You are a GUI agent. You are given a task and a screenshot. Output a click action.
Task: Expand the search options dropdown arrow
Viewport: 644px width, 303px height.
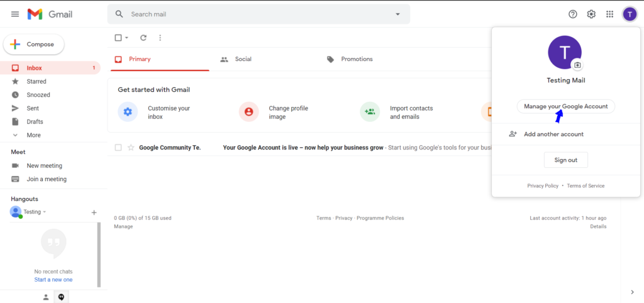point(397,14)
